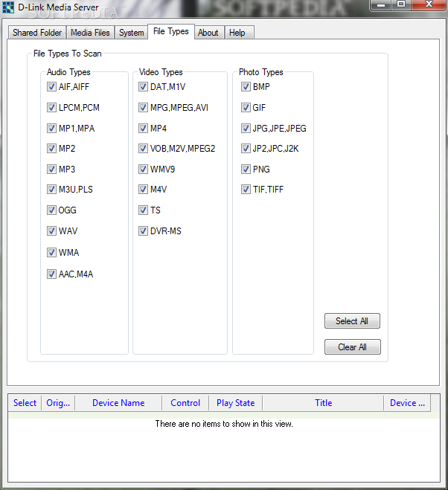Screen dimensions: 448x490
Task: Toggle the AAC,M4A checkbox
Action: coord(51,274)
